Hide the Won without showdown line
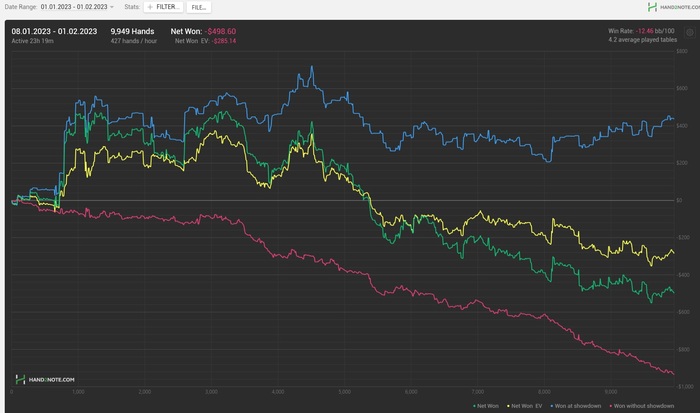This screenshot has width=700, height=413. coord(645,406)
